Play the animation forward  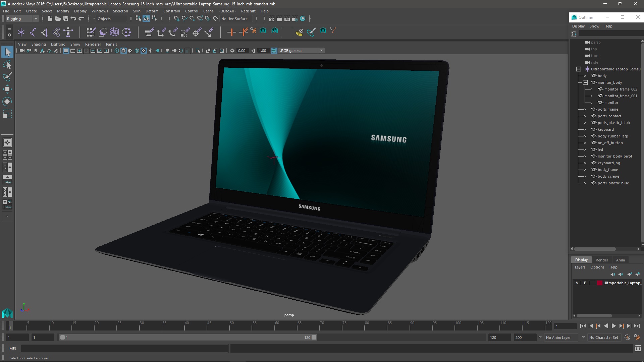tap(613, 326)
